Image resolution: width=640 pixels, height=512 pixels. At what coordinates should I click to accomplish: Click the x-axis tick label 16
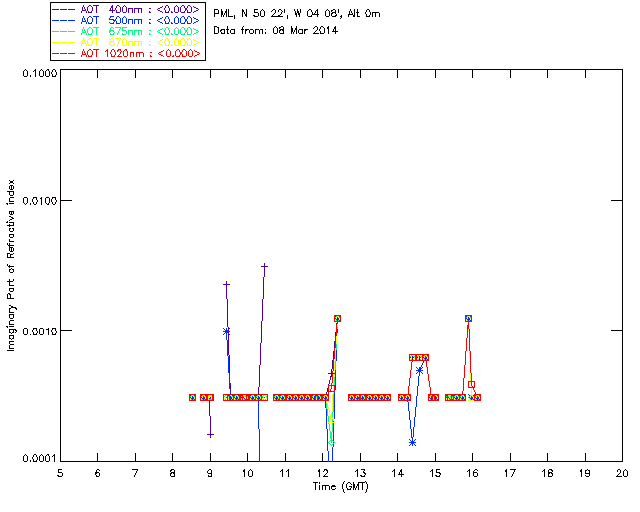click(x=472, y=473)
